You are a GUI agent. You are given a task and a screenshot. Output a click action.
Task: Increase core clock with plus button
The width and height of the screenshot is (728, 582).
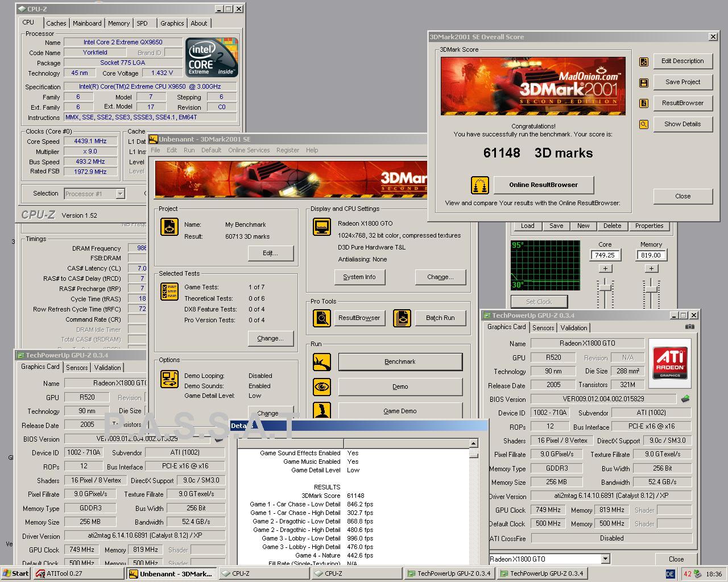(x=605, y=268)
